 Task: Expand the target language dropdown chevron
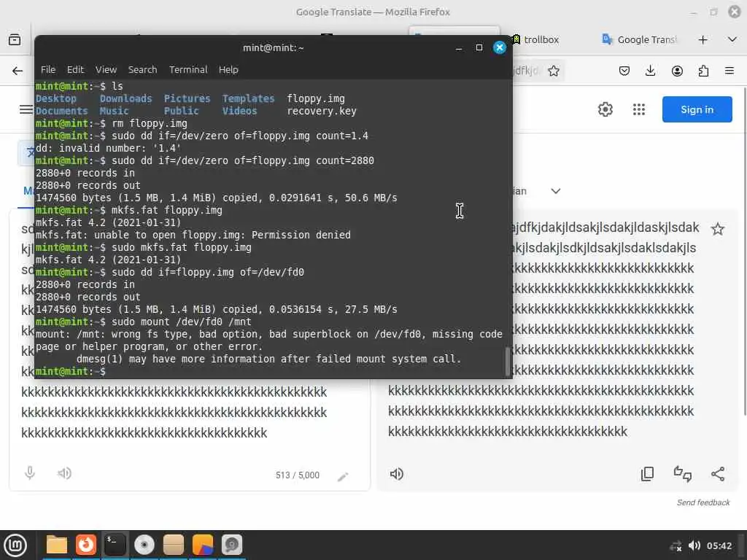[555, 191]
